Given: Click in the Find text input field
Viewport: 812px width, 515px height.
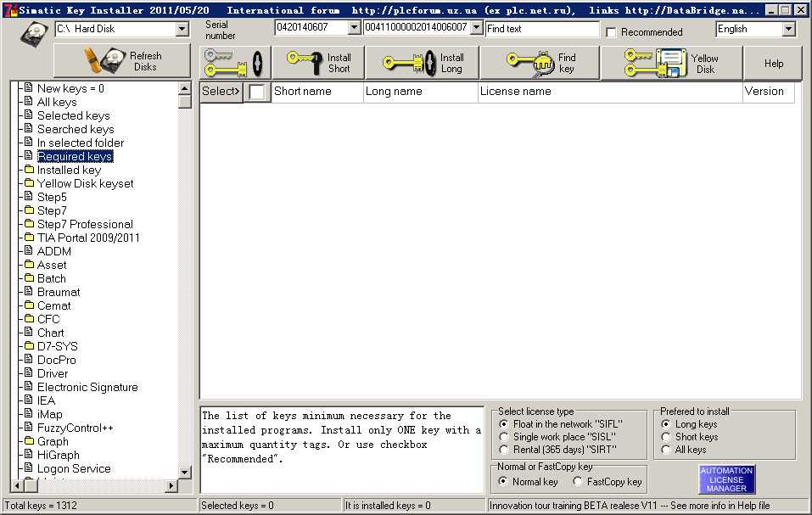Looking at the screenshot, I should tap(542, 29).
